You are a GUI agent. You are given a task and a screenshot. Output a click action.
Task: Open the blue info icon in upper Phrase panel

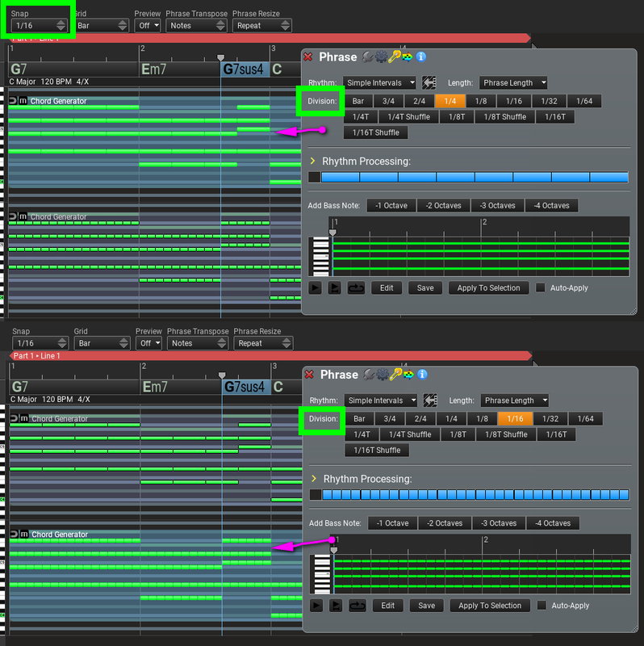click(x=420, y=57)
